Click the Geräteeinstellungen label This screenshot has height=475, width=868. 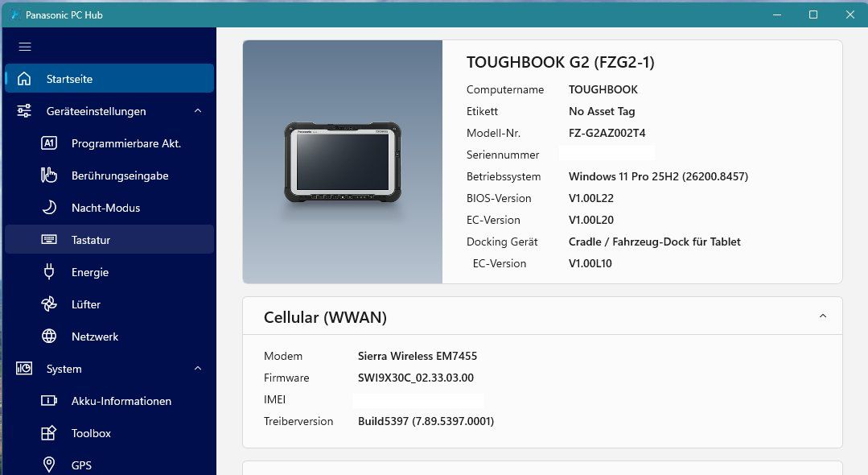point(97,111)
